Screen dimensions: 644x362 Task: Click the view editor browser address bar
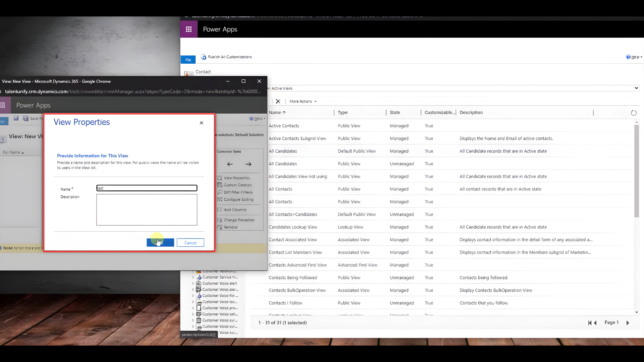(x=133, y=92)
